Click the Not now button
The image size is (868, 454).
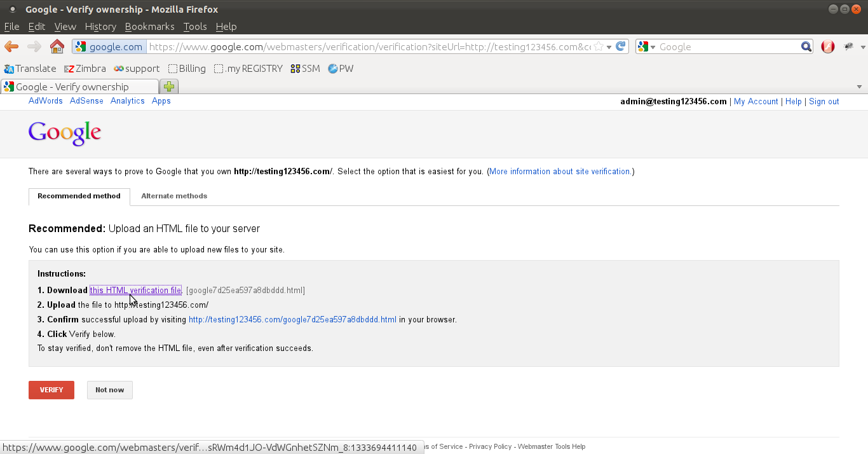pyautogui.click(x=110, y=390)
